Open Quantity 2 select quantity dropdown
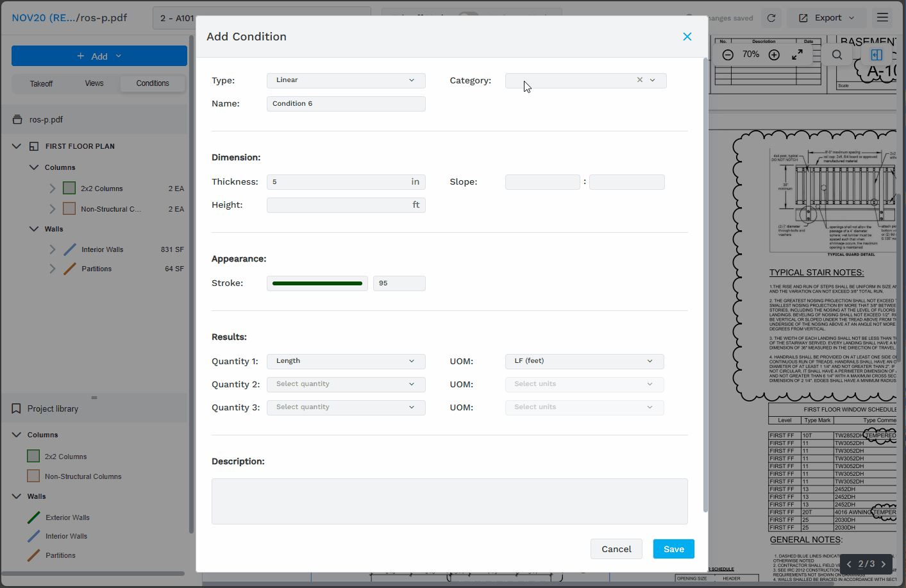 [x=346, y=384]
